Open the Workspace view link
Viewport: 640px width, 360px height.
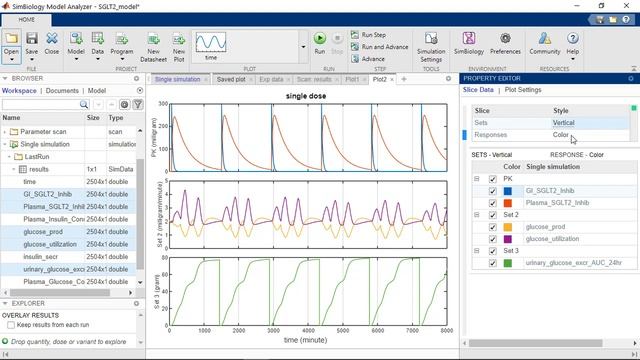pos(19,91)
